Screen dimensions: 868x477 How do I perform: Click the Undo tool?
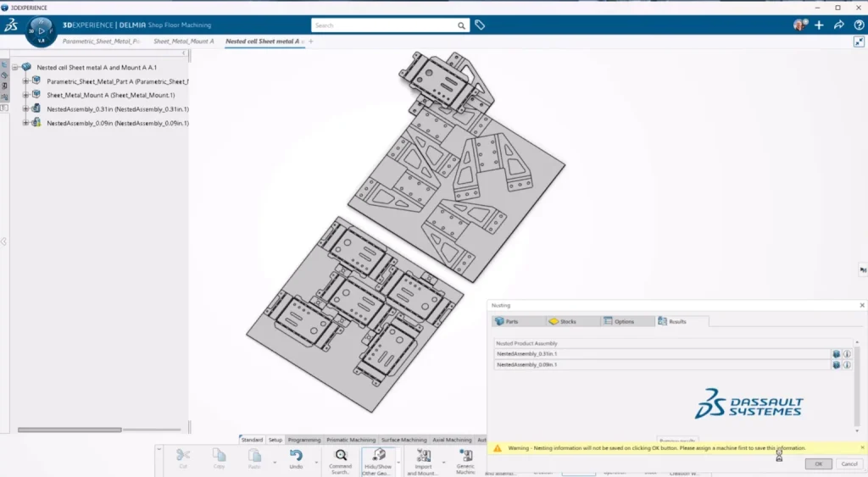[x=296, y=458]
